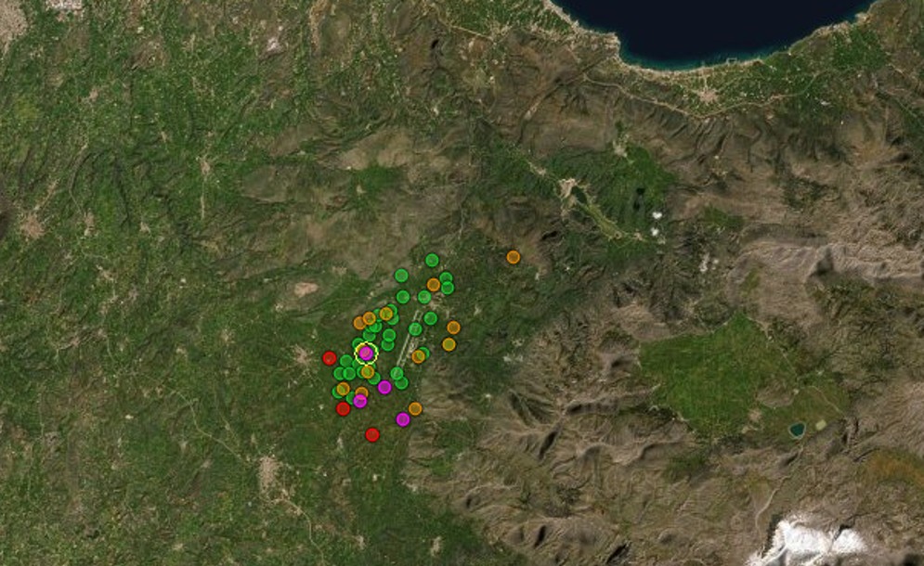The image size is (924, 566).
Task: Select the easternmost orange marker in the main cluster
Action: pos(453,328)
